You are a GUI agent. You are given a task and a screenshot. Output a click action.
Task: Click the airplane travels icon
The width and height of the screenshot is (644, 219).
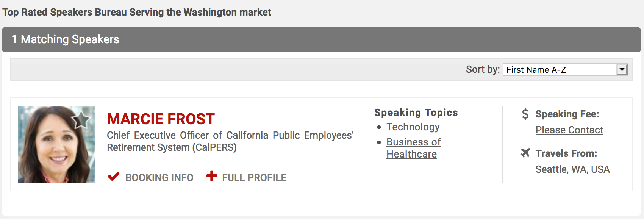[x=525, y=153]
